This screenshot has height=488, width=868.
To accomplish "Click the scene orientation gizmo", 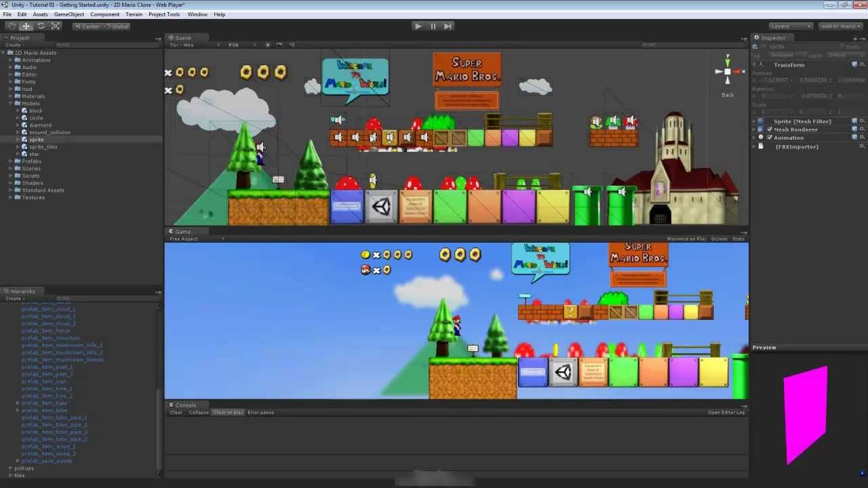I will coord(728,71).
